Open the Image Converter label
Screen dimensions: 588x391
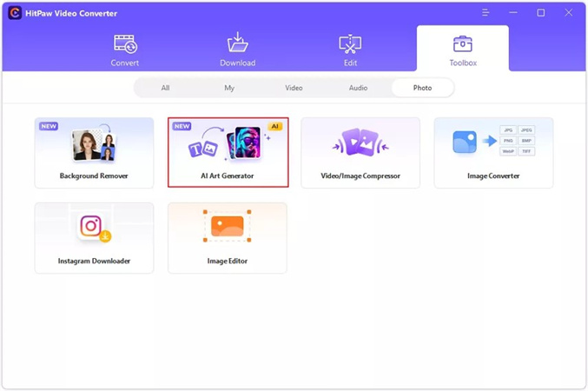[493, 176]
